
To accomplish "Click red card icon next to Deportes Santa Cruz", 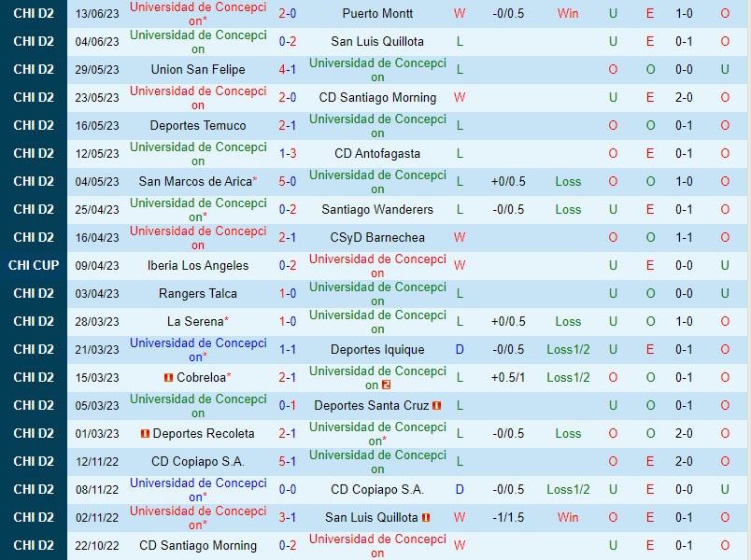I will [436, 405].
